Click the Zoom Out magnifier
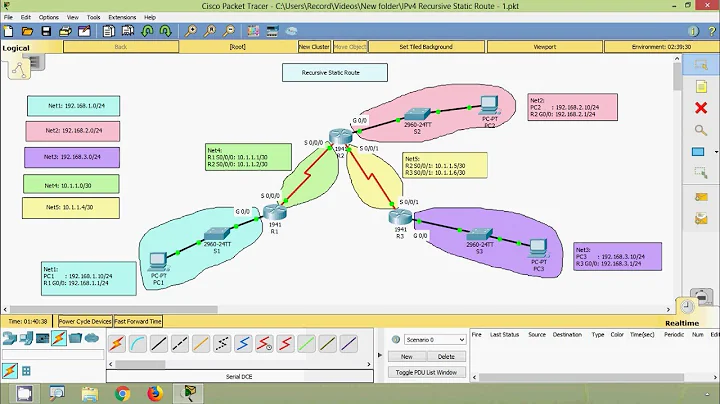 [x=228, y=31]
